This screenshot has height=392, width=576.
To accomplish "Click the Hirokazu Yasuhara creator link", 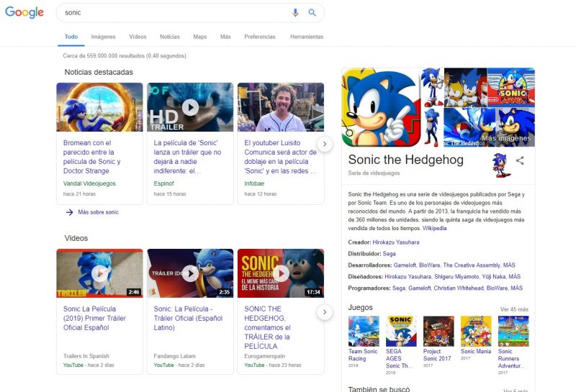I will click(396, 242).
